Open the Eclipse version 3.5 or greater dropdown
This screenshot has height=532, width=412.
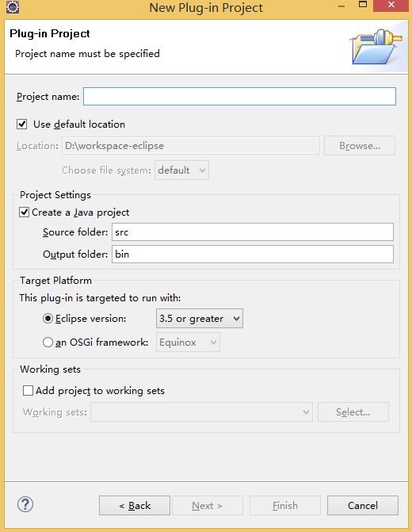200,319
